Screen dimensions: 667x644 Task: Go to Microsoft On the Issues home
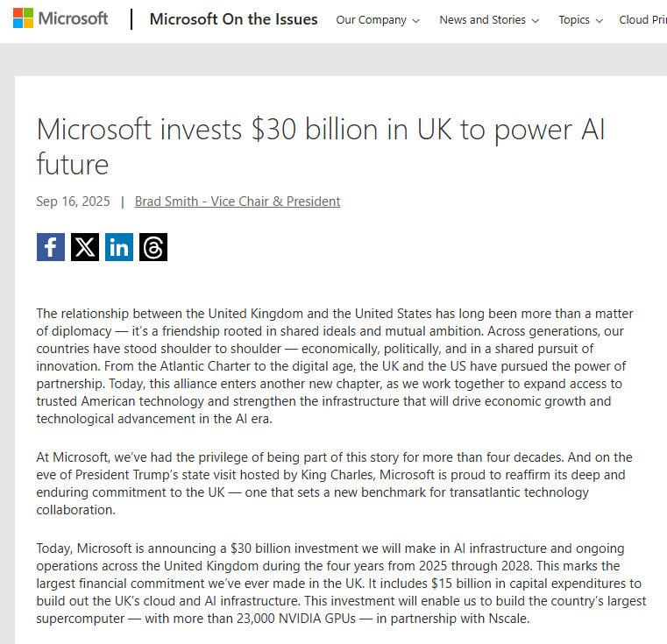(x=233, y=18)
